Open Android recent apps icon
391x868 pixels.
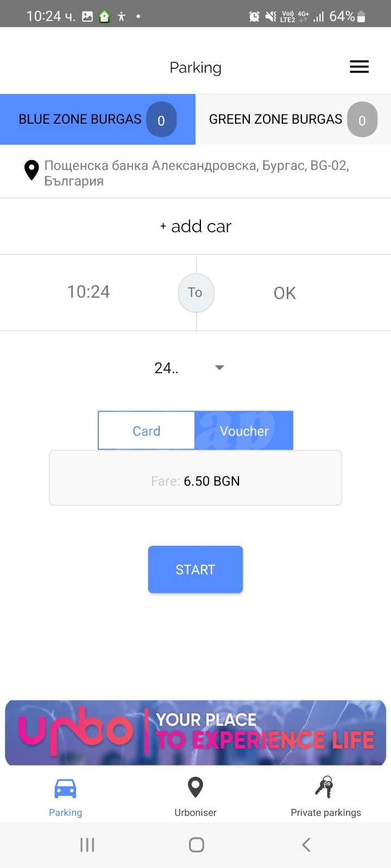pos(87,845)
